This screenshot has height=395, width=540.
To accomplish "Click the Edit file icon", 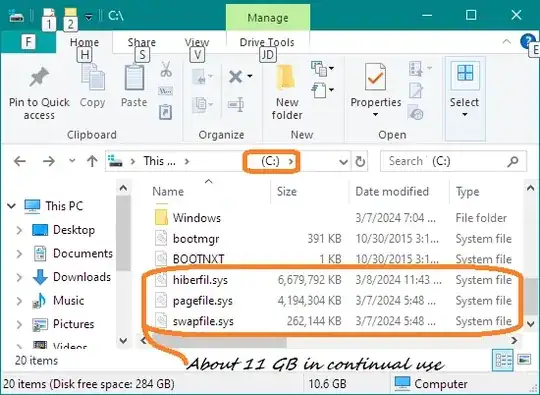I will tap(416, 91).
